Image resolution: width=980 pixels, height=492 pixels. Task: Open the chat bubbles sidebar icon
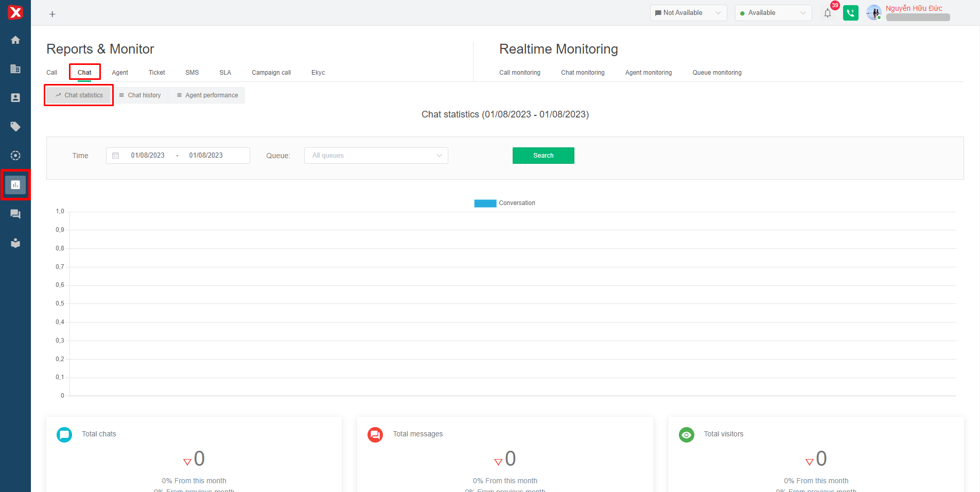[x=15, y=214]
